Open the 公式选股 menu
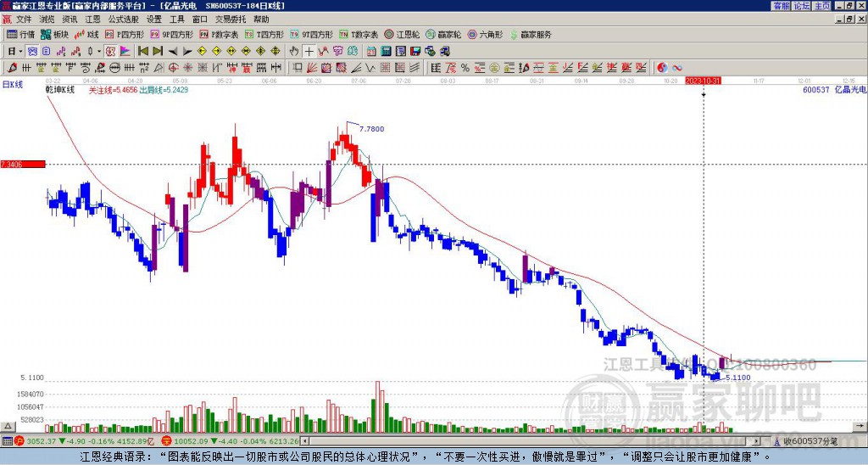This screenshot has height=465, width=868. coord(124,20)
